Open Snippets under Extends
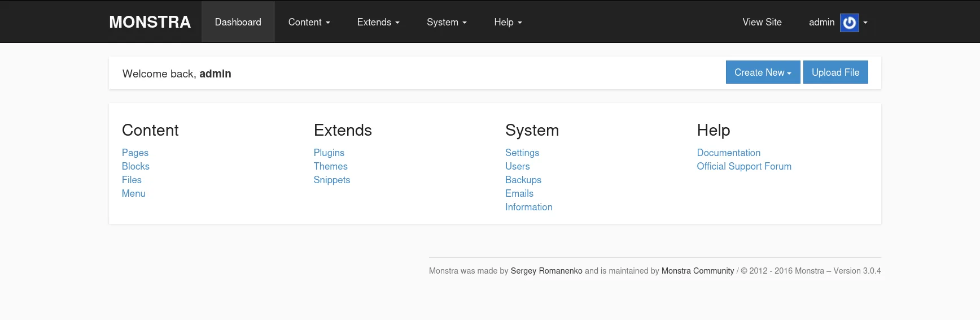The image size is (980, 320). (332, 180)
